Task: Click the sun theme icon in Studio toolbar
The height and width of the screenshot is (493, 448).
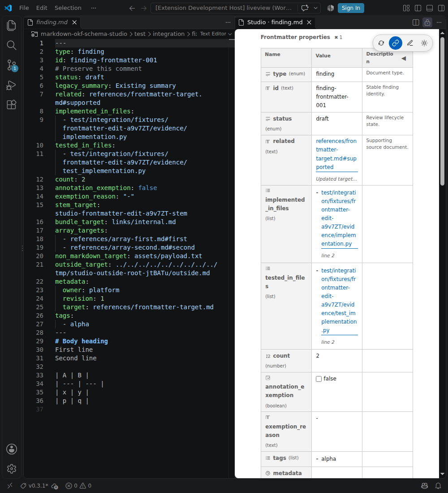Action: 424,43
